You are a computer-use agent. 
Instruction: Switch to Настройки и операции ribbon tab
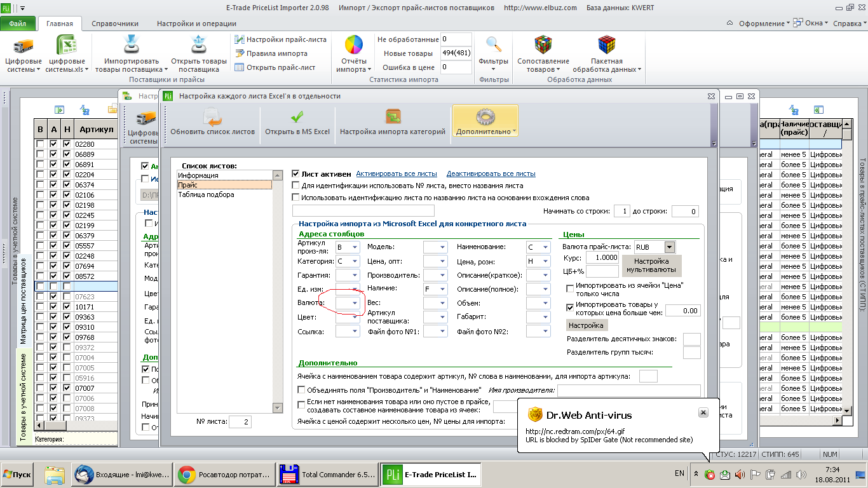(197, 24)
